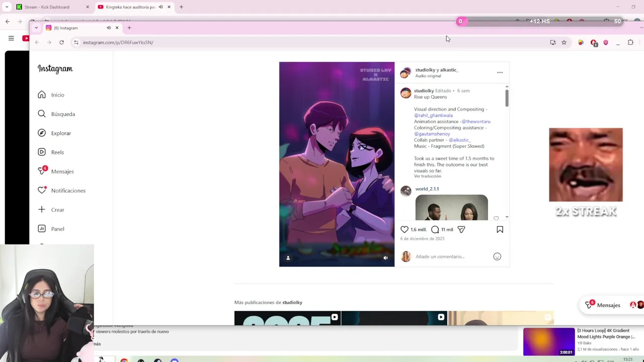Bookmark this page with the star icon
Image resolution: width=644 pixels, height=362 pixels.
click(x=564, y=42)
